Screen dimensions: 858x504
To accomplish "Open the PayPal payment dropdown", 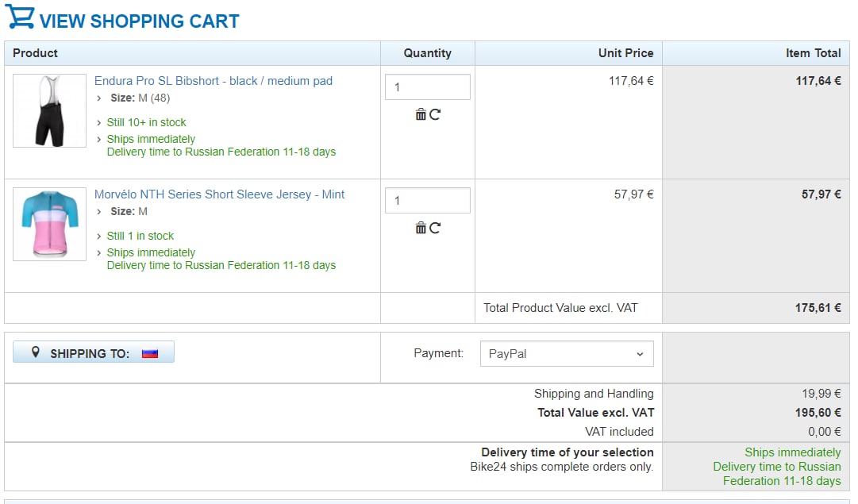I will 567,353.
